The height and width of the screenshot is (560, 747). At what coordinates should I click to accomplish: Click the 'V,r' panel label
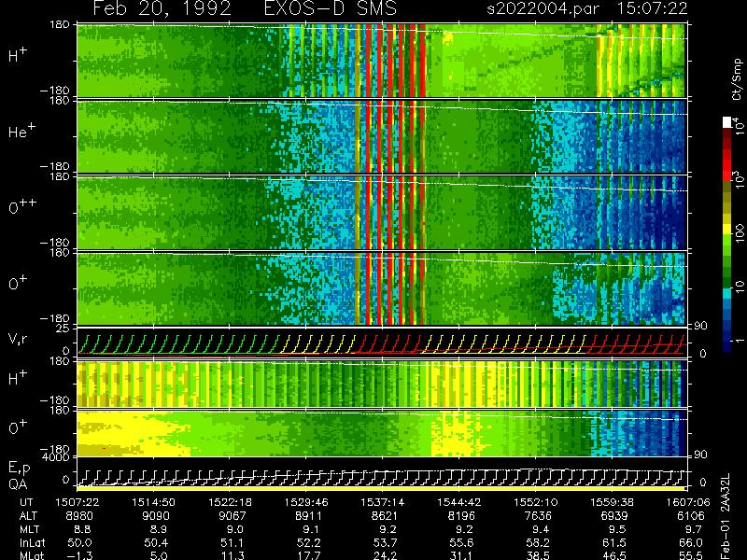(18, 339)
